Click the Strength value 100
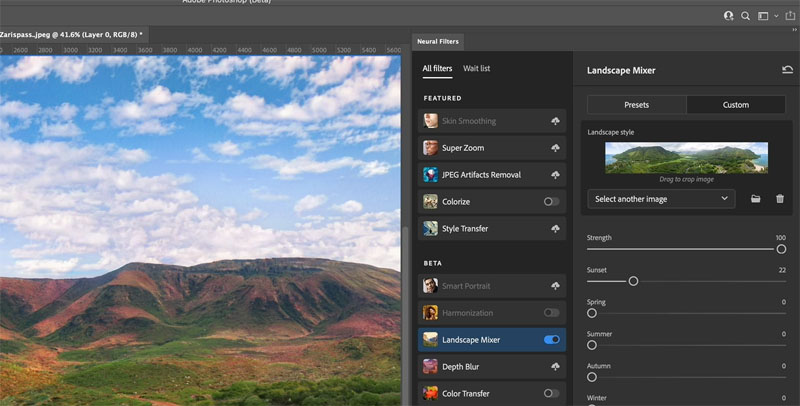The height and width of the screenshot is (406, 800). click(781, 238)
